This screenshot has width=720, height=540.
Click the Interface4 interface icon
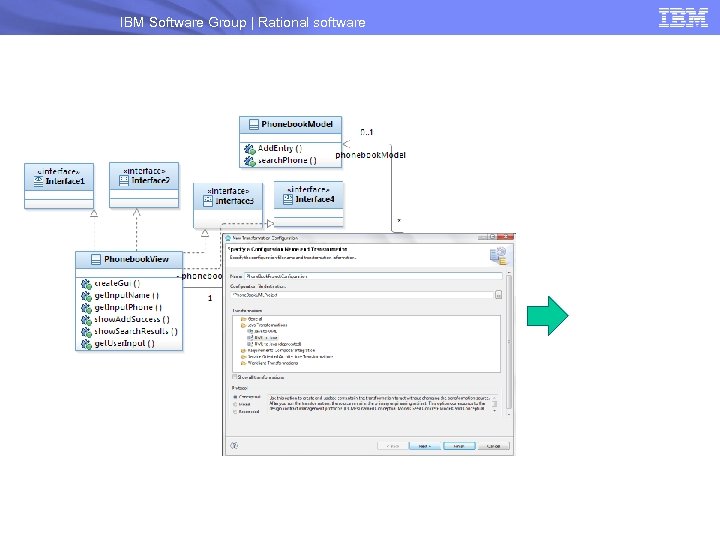288,199
